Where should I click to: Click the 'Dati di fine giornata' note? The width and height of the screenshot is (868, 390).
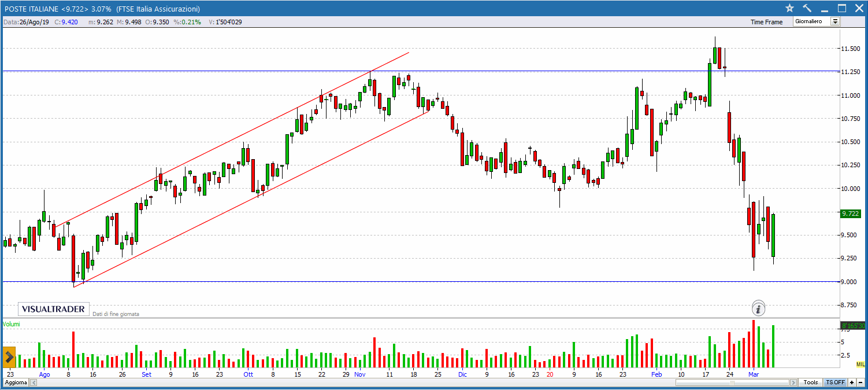(116, 314)
